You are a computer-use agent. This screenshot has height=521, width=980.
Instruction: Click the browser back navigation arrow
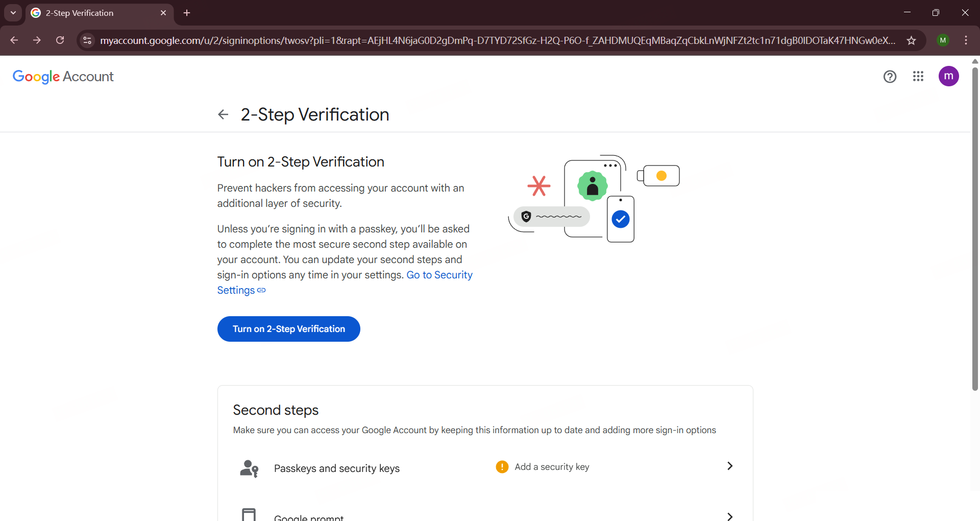pyautogui.click(x=14, y=40)
